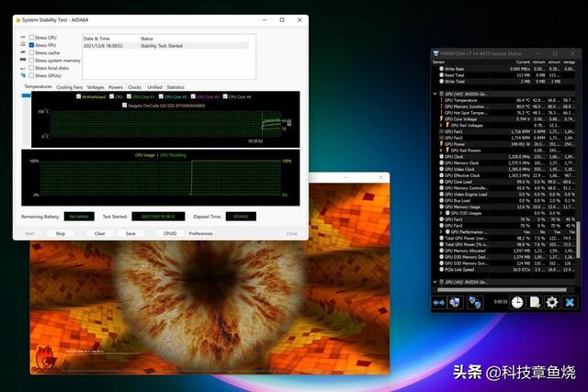Click the GPU Power lightning icon

click(441, 144)
